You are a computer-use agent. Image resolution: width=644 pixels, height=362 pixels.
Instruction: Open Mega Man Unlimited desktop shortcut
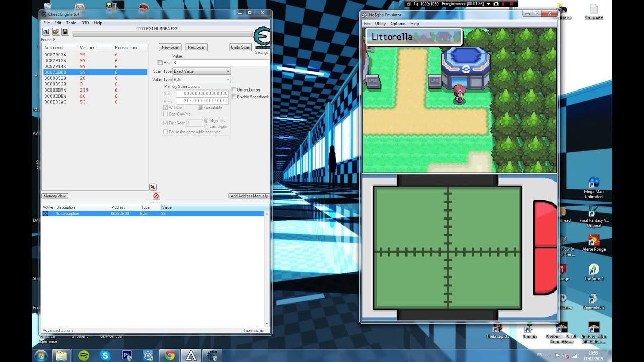click(x=594, y=188)
